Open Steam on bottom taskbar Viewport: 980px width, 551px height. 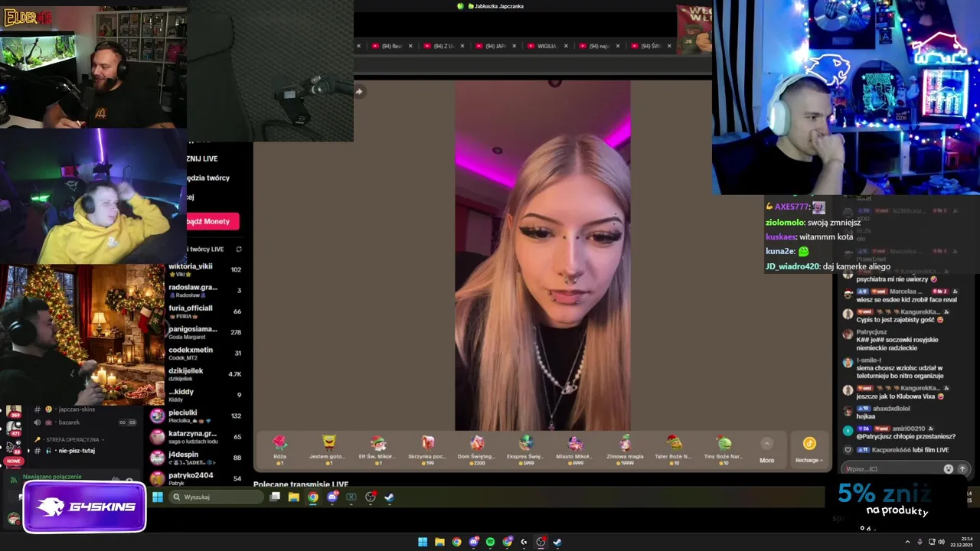click(557, 542)
